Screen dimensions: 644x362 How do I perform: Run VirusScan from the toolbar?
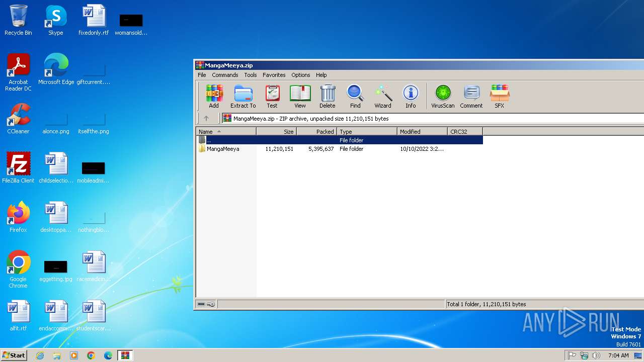pyautogui.click(x=443, y=96)
